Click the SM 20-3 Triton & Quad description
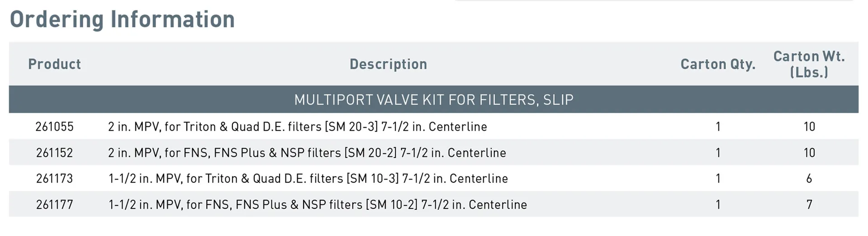 click(x=297, y=127)
